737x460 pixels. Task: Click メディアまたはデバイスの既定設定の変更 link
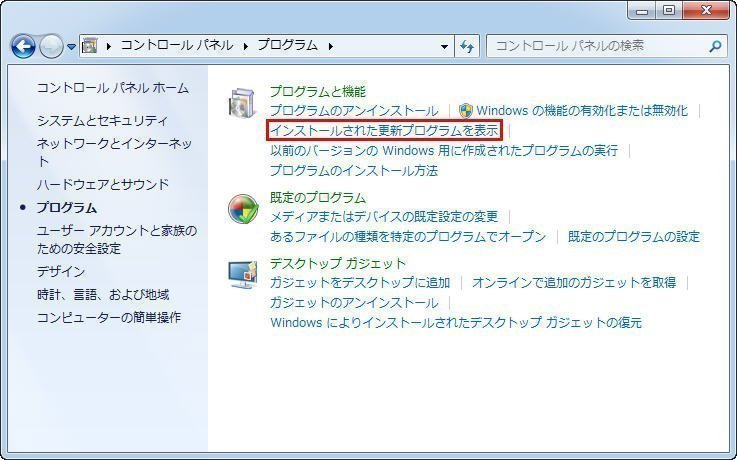coord(384,216)
